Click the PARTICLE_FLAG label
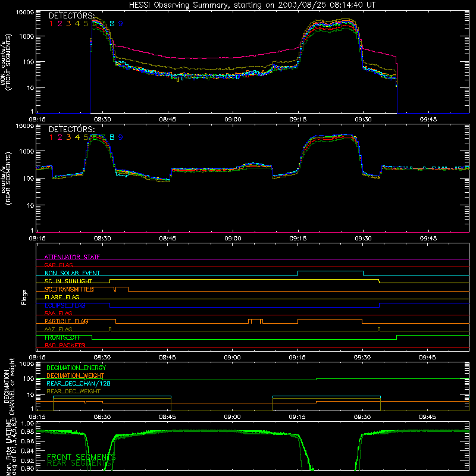Image resolution: width=476 pixels, height=476 pixels. pos(67,321)
